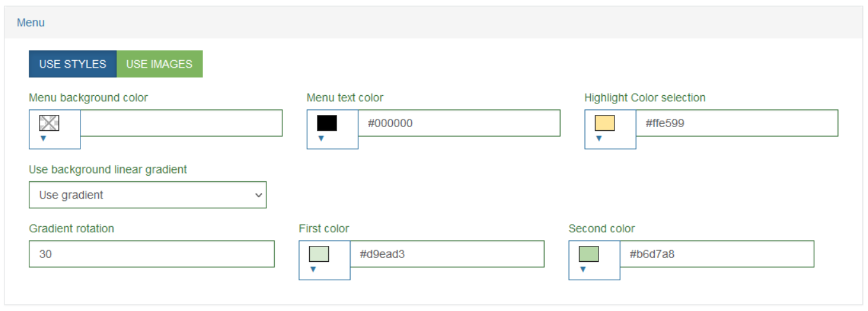Click the First color #d9ead3 field
Screen dimensions: 868x311
coord(447,254)
